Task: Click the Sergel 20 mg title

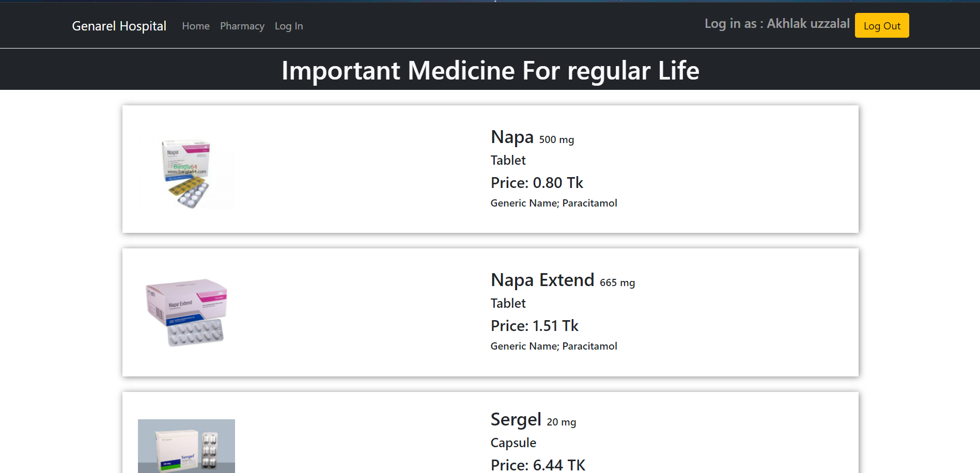Action: pyautogui.click(x=533, y=420)
